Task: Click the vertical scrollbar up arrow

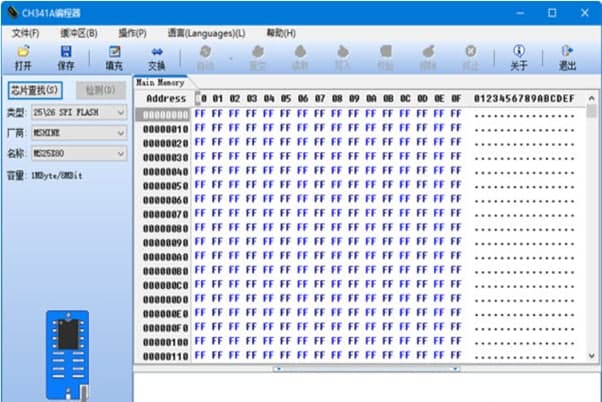Action: 591,98
